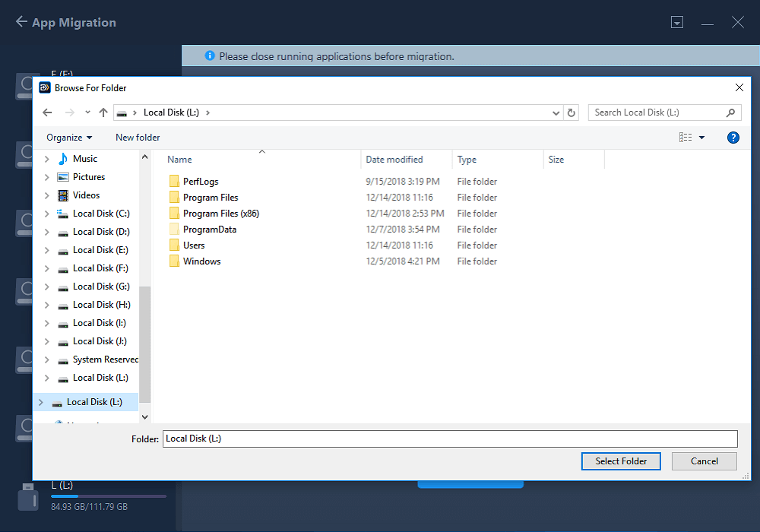
Task: Refresh the Local Disk (L:) listing
Action: pyautogui.click(x=572, y=113)
